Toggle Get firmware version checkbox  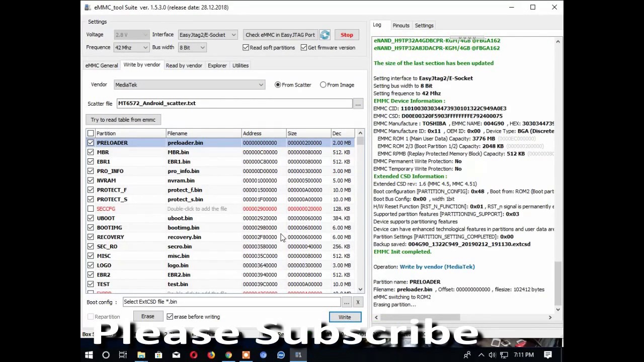pos(304,47)
